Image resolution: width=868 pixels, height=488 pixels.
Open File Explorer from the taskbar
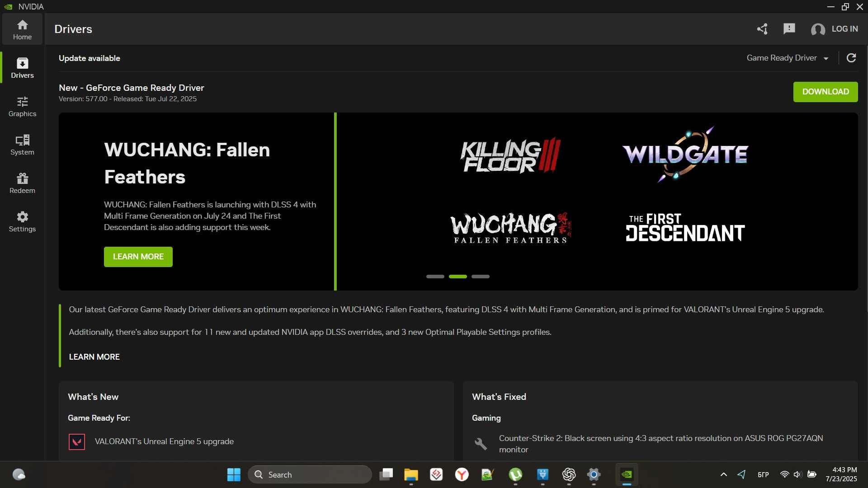pos(411,474)
